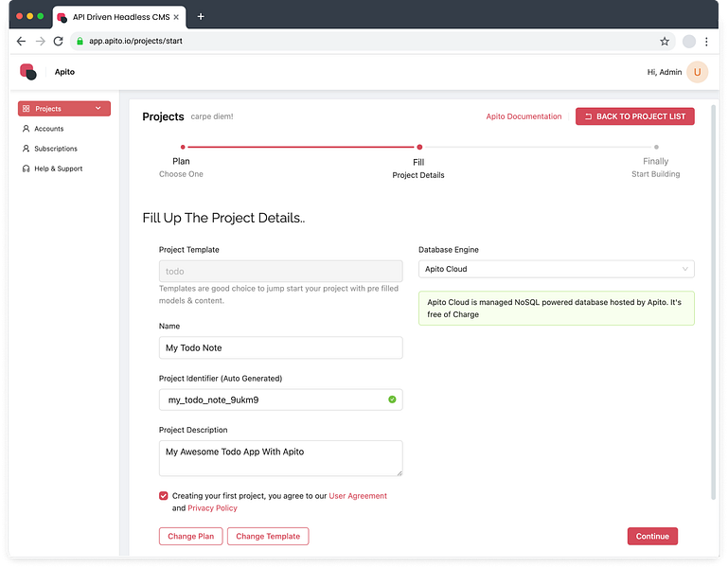
Task: Toggle the User Agreement checkbox
Action: pos(164,495)
